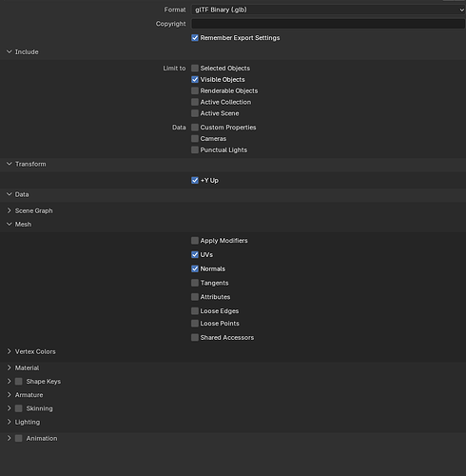Expand the Animation panel arrow
The height and width of the screenshot is (476, 466).
[x=10, y=438]
